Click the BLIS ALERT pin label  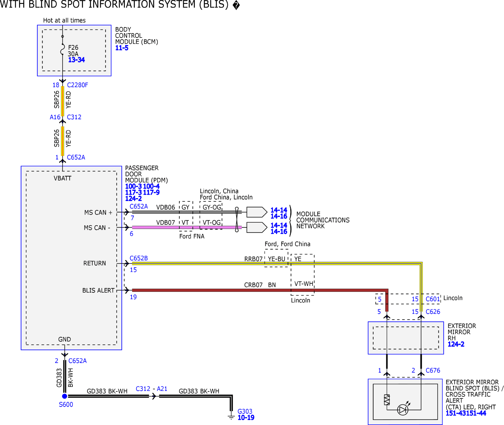(x=98, y=291)
